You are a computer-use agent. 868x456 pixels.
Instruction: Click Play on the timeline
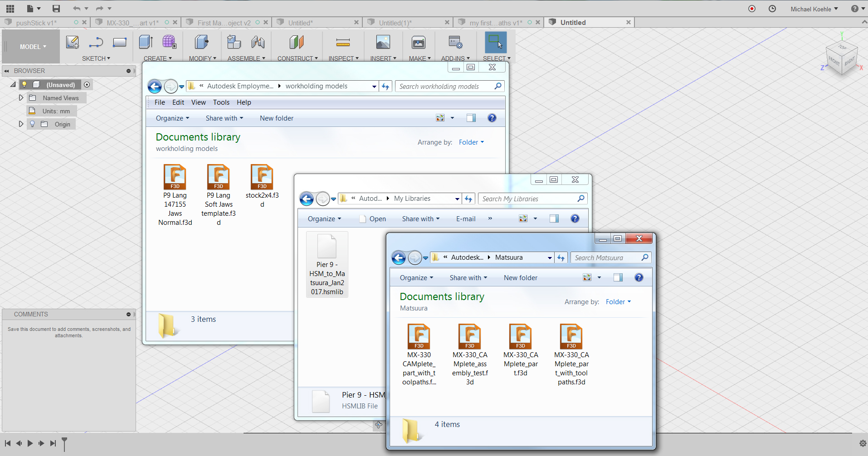(30, 443)
